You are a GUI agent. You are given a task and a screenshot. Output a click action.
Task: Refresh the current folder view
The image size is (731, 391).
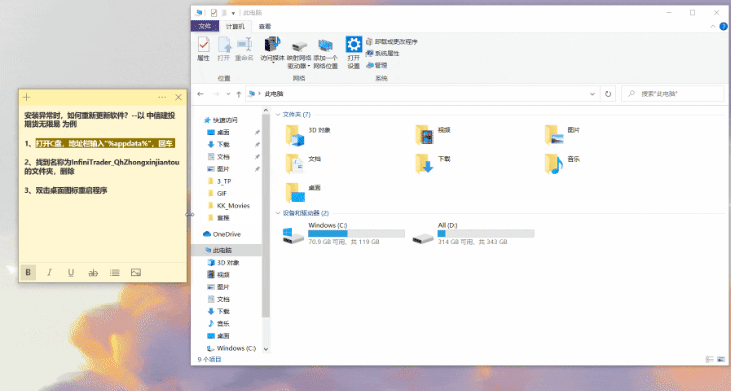pyautogui.click(x=608, y=94)
